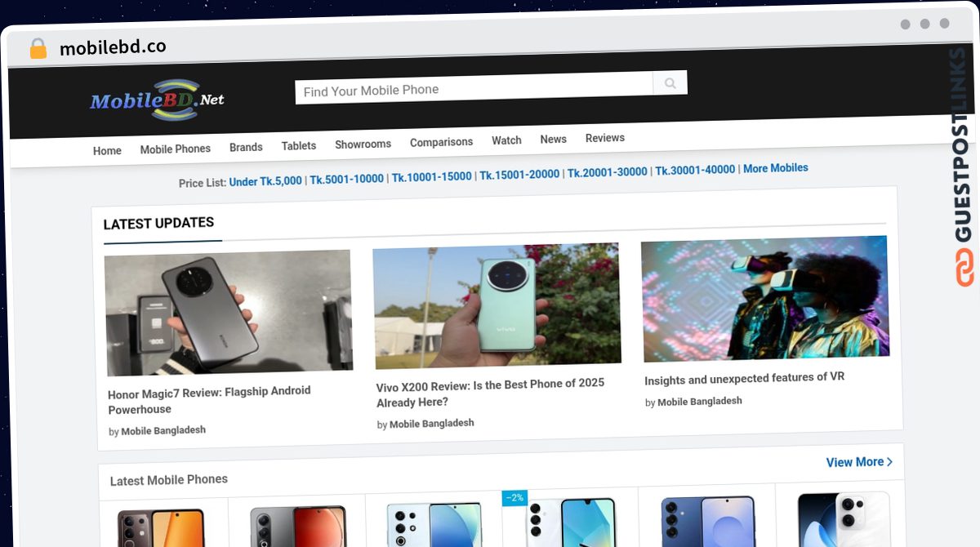Open the Showrooms section
This screenshot has width=980, height=547.
coord(363,144)
